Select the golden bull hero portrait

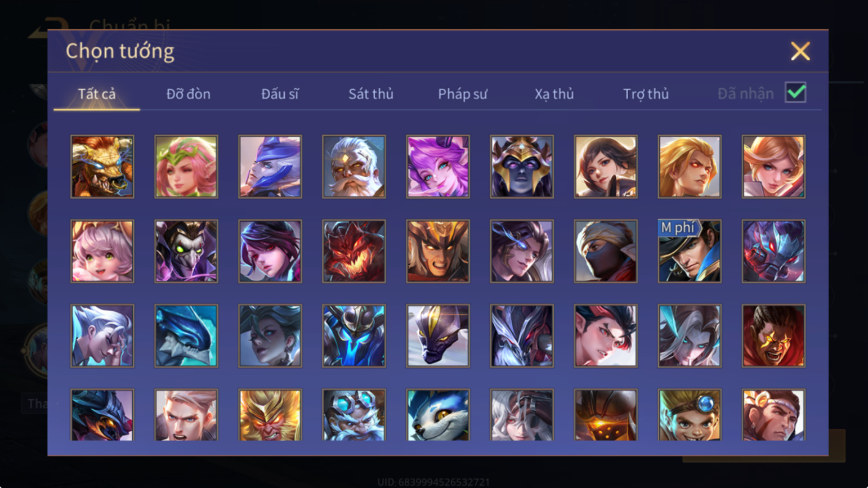102,167
